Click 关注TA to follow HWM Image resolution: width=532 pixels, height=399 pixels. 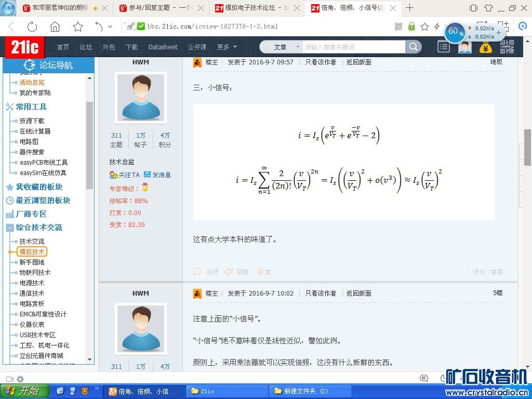(x=125, y=175)
